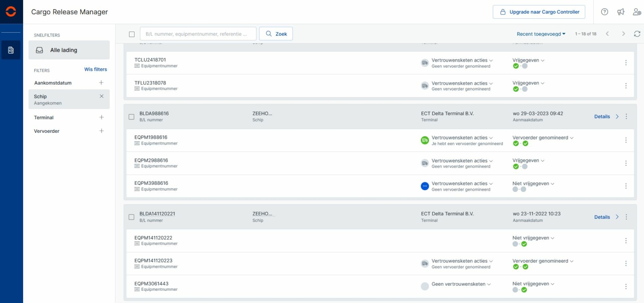The height and width of the screenshot is (303, 644).
Task: Check the checkbox for BLDA988616
Action: tap(131, 117)
